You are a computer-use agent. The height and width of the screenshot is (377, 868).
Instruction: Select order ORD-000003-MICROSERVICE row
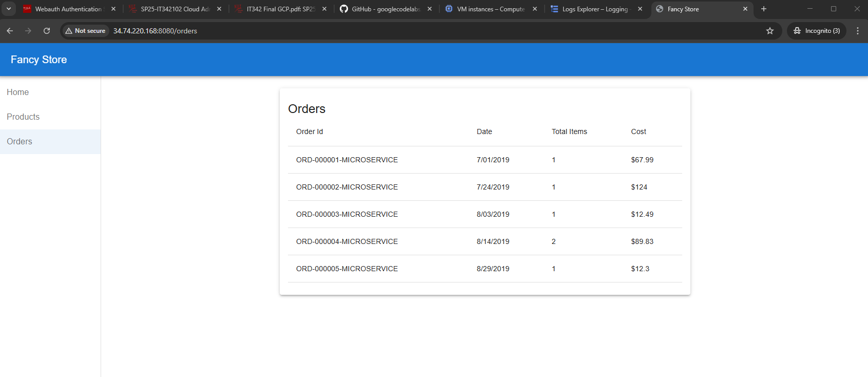pos(347,214)
